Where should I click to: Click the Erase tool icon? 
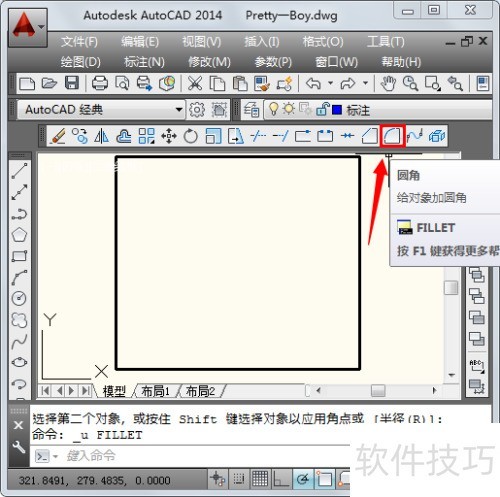pos(58,136)
